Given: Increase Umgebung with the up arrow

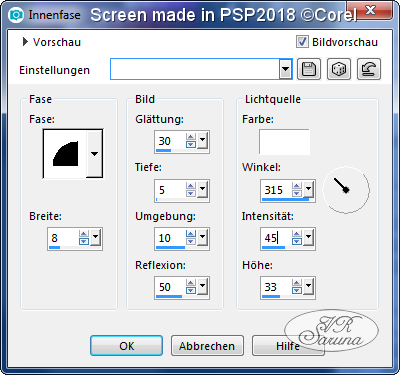Looking at the screenshot, I should tap(191, 234).
